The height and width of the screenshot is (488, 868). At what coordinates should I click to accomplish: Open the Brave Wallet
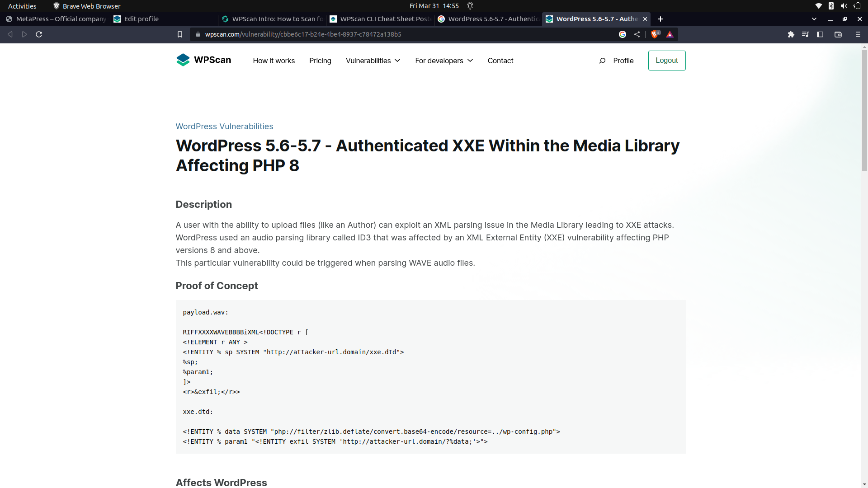pos(838,34)
